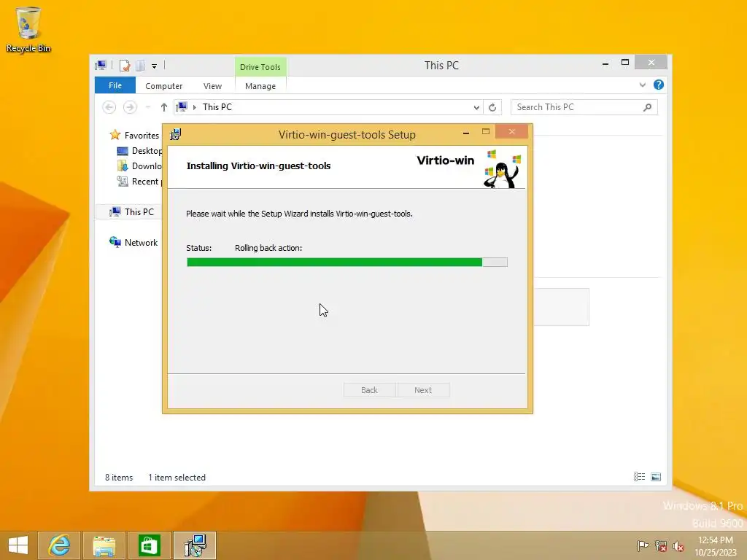Open the Recycle Bin desktop icon
Viewport: 747px width, 560px height.
tap(28, 29)
